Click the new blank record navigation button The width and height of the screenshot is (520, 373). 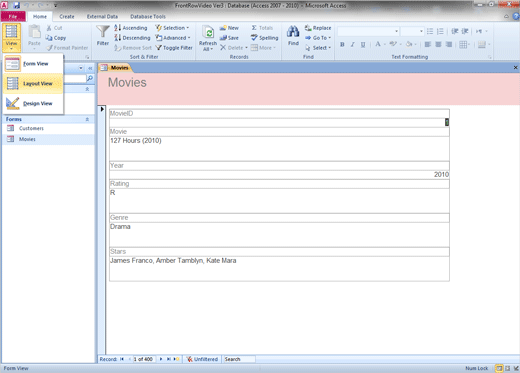coord(176,359)
